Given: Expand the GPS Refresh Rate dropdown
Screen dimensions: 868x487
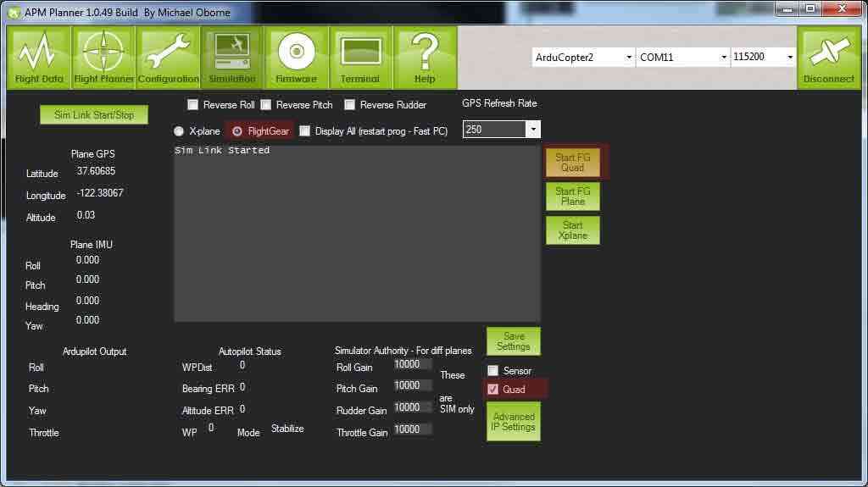Looking at the screenshot, I should pyautogui.click(x=502, y=130).
